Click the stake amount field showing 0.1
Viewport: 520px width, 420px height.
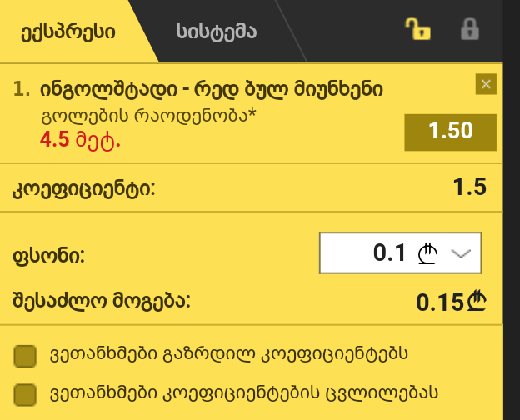[x=400, y=252]
